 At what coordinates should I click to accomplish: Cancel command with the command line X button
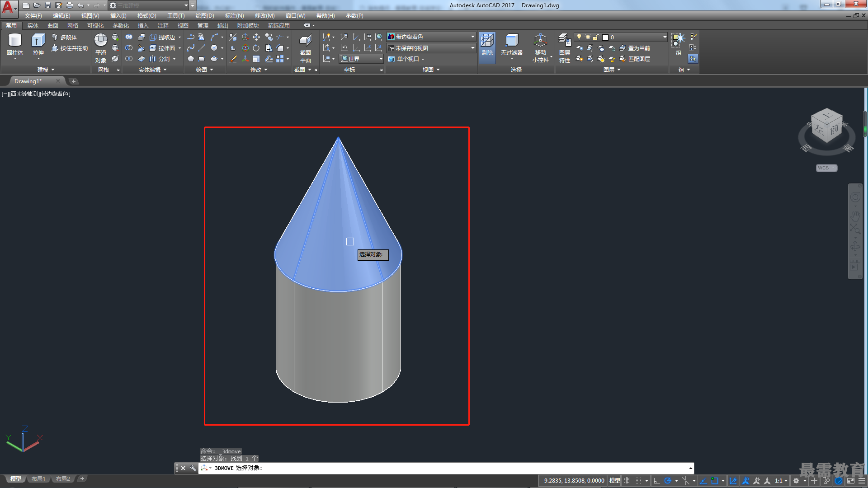pos(183,468)
